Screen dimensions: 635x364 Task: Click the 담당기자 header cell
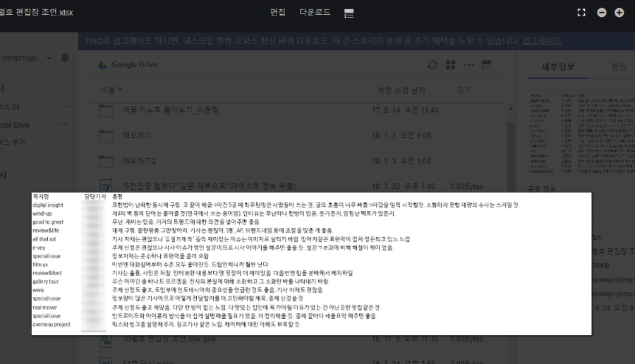point(95,196)
